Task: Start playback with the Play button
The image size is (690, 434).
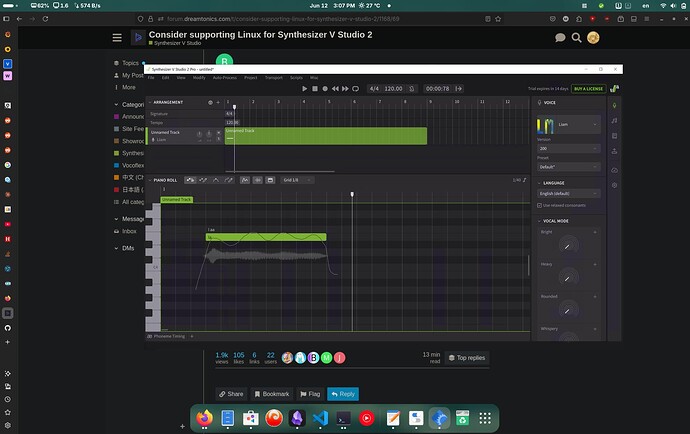Action: point(305,88)
